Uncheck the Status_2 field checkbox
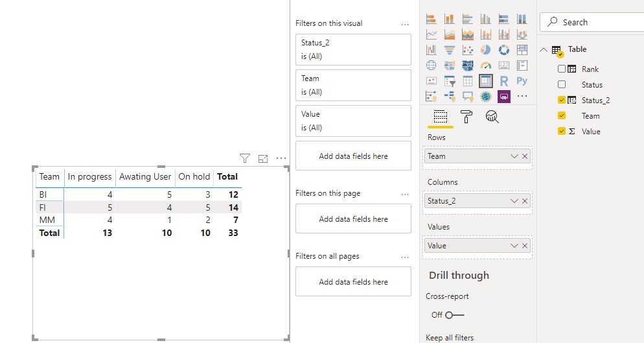Screen dimensions: 644x343 pyautogui.click(x=562, y=100)
